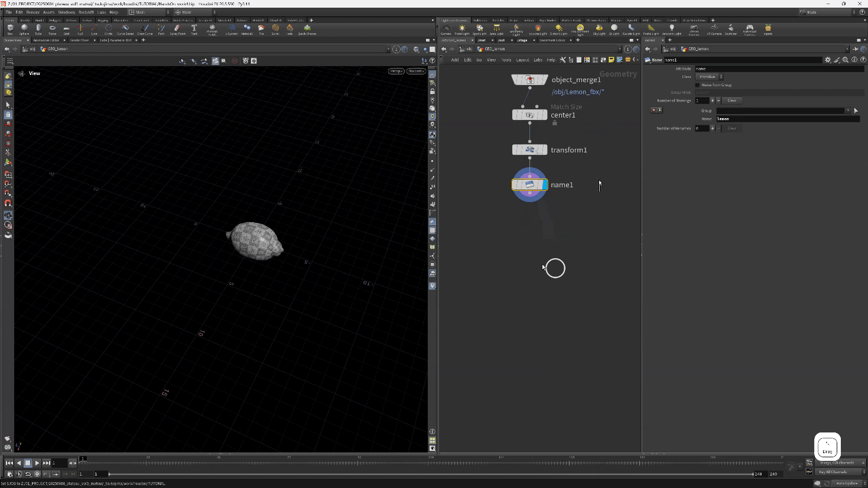
Task: Click the Torus shelf tool
Action: click(52, 29)
